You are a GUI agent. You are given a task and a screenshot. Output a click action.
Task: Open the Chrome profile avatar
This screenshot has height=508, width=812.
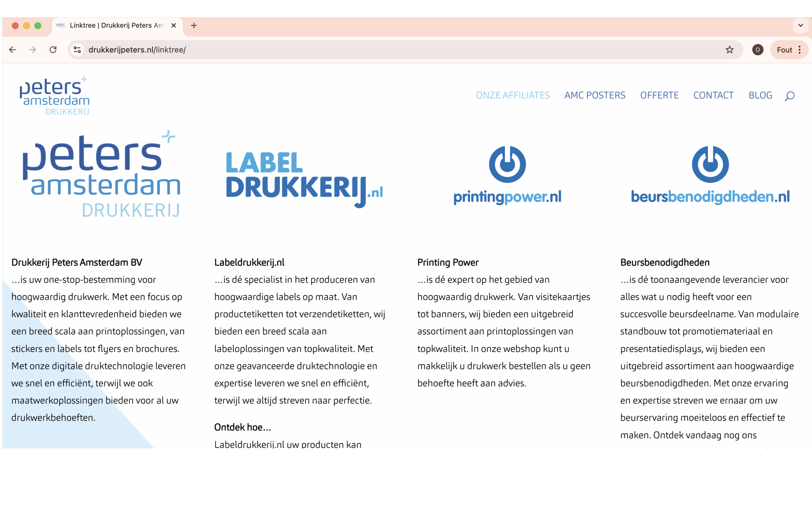[x=758, y=50]
